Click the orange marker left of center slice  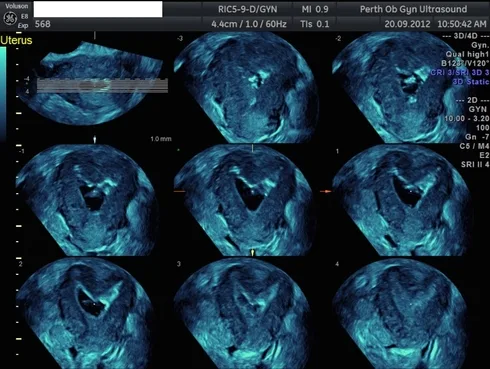[x=179, y=191]
